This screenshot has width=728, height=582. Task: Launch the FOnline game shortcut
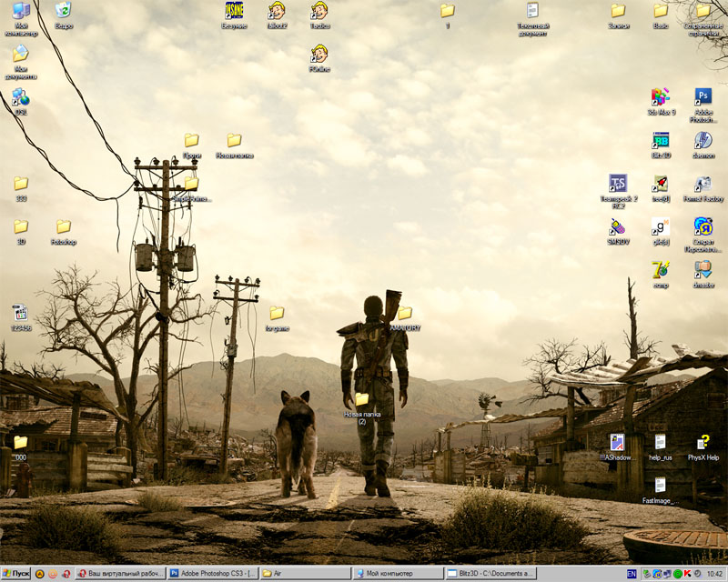coord(318,54)
